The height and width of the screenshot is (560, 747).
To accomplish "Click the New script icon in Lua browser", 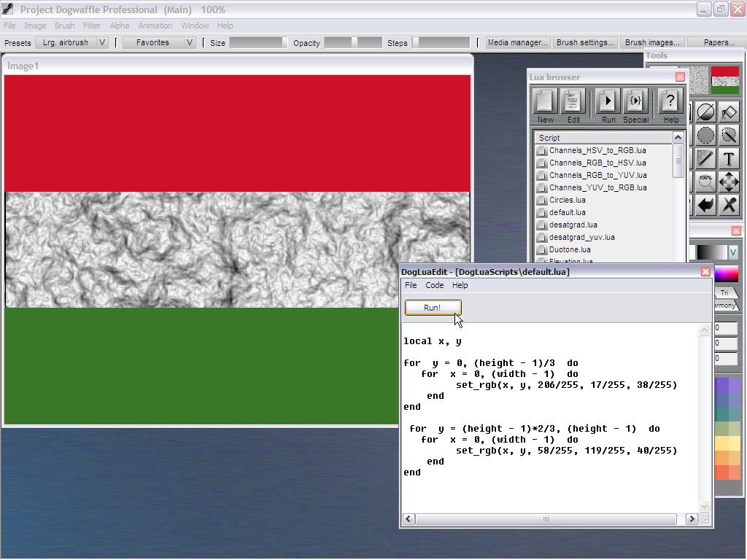I will 544,101.
